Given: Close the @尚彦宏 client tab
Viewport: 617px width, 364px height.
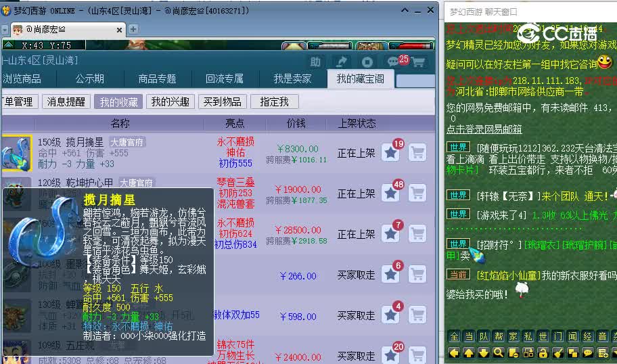Looking at the screenshot, I should click(x=119, y=30).
